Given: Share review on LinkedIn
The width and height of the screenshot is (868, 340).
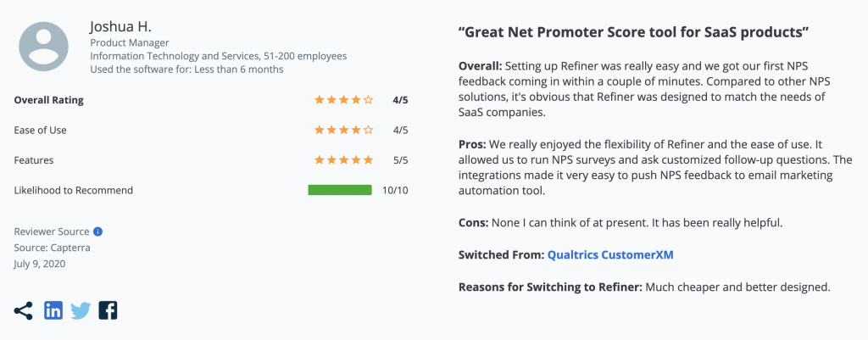Looking at the screenshot, I should point(53,310).
